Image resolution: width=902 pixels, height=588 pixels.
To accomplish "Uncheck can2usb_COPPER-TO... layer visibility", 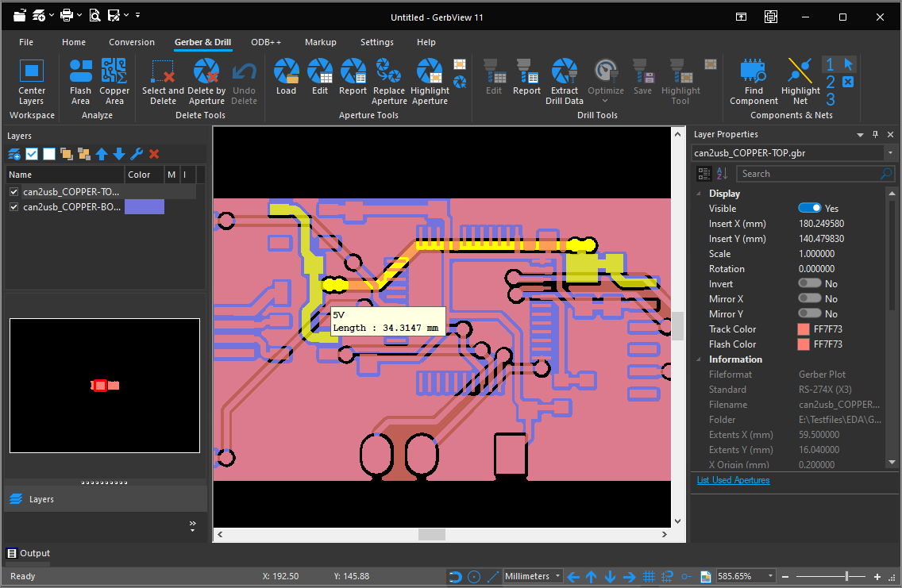I will (13, 192).
